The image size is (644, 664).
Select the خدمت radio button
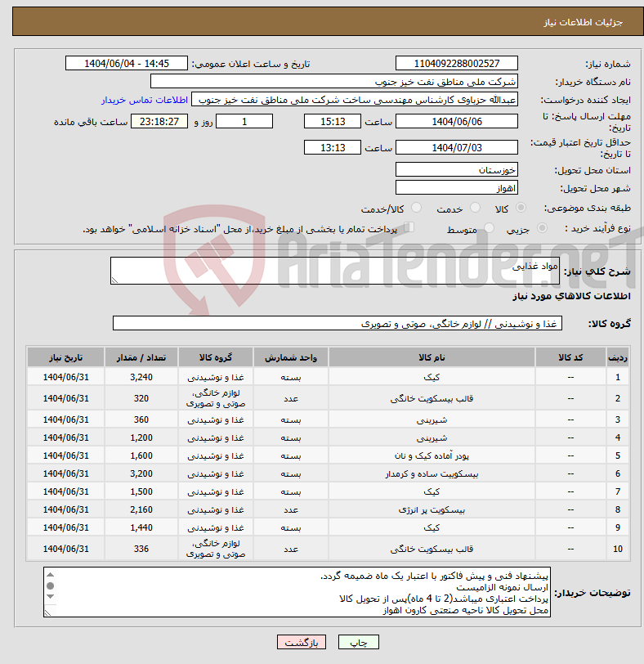click(475, 208)
